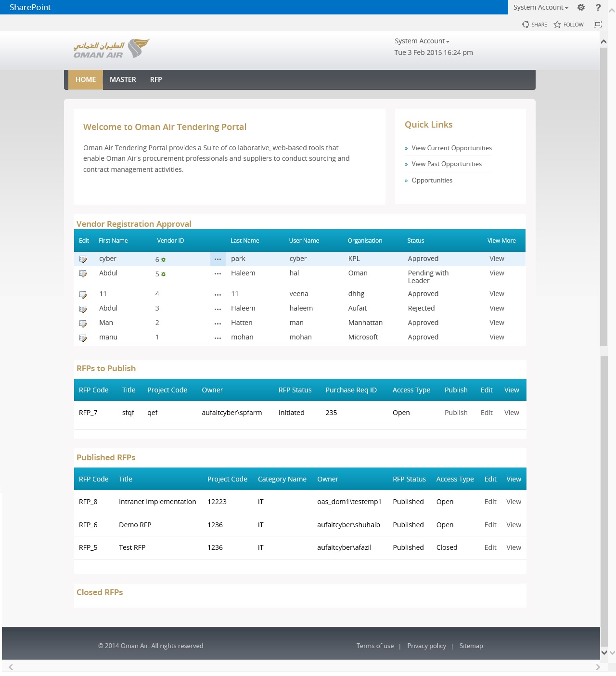View vendor with Pending with Leader status
This screenshot has width=616, height=676.
(497, 273)
